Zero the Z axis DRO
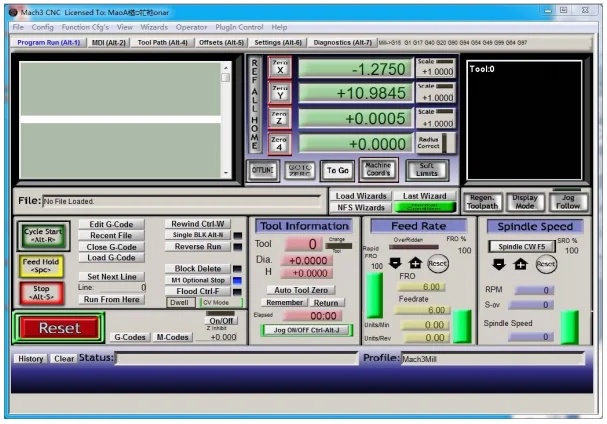Viewport: 607px width, 424px height. pyautogui.click(x=280, y=118)
